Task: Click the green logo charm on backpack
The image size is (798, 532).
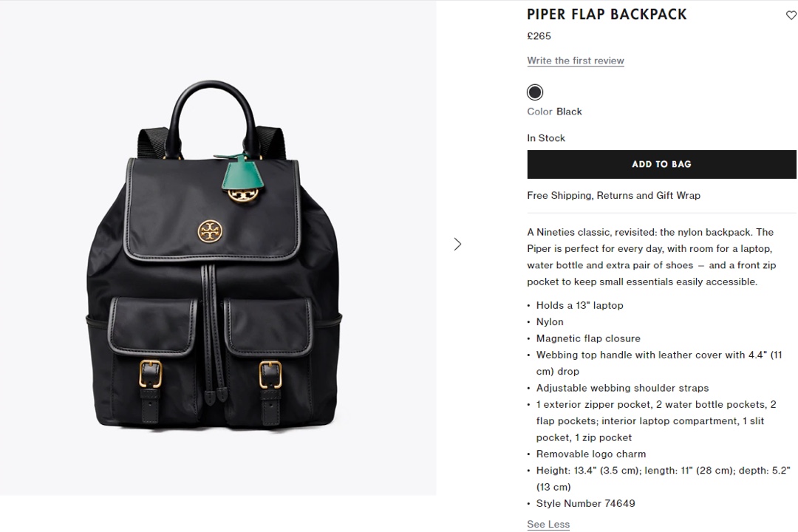Action: point(242,173)
